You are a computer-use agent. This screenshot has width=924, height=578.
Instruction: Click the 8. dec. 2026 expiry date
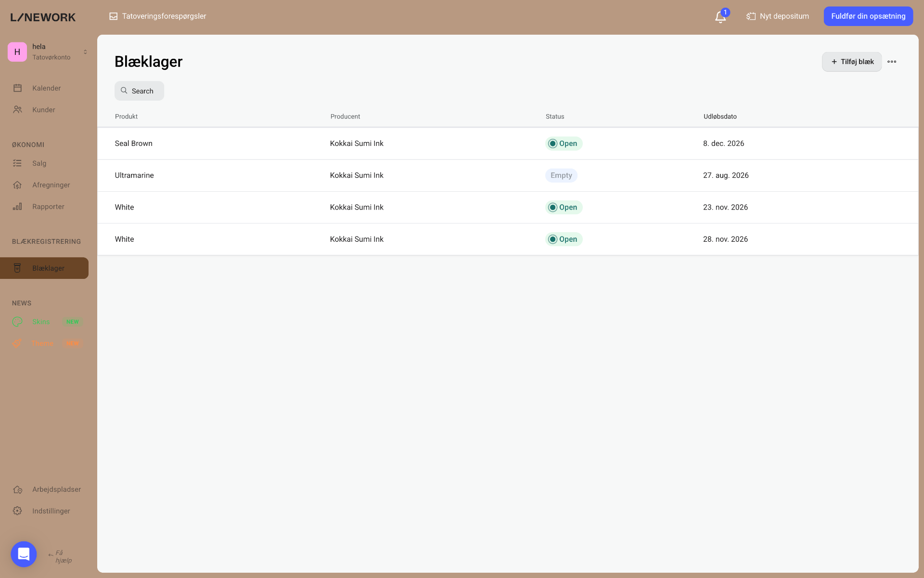[723, 144]
